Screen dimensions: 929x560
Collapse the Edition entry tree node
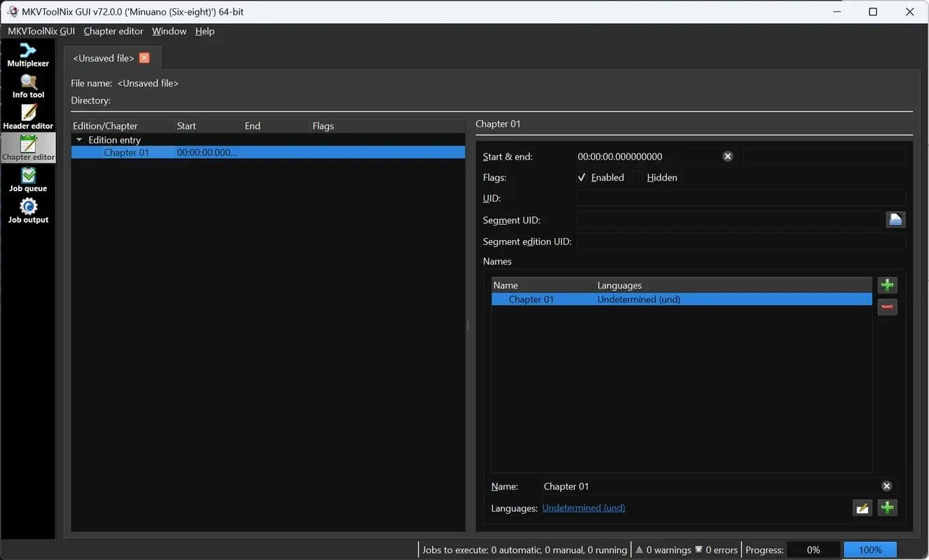79,140
